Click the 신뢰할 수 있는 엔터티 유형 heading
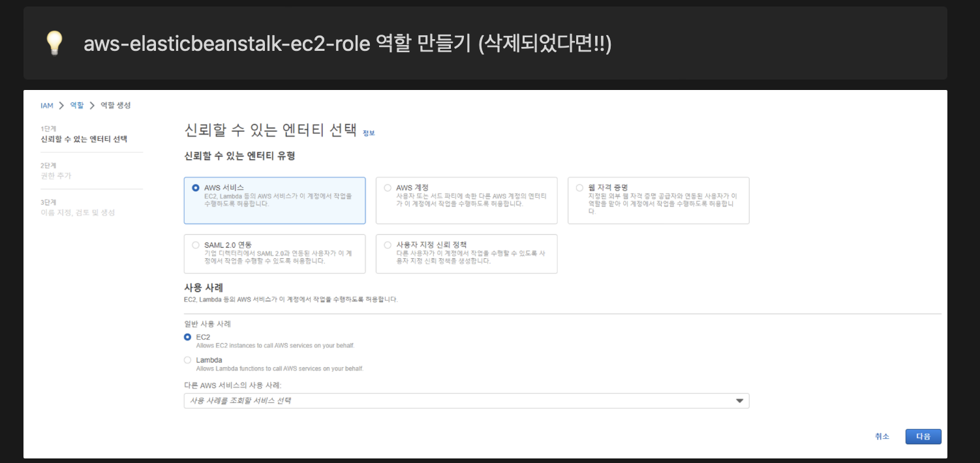Viewport: 980px width, 463px height. [239, 157]
